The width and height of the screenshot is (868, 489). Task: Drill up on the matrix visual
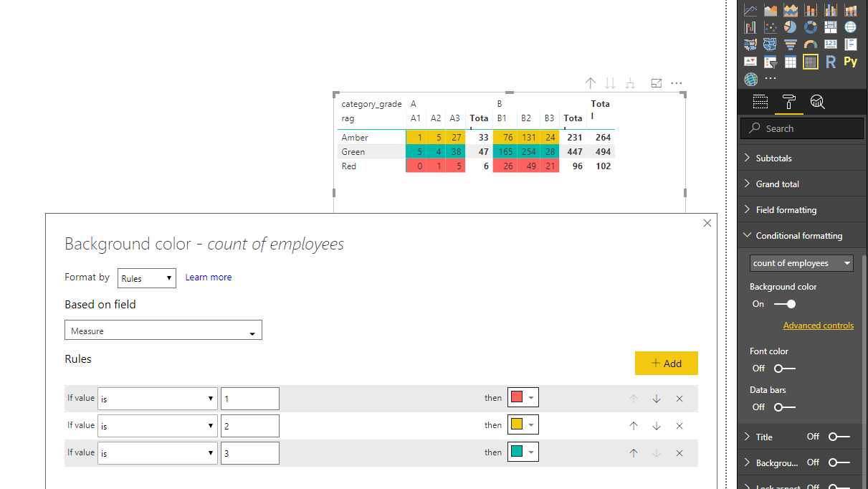pyautogui.click(x=591, y=83)
